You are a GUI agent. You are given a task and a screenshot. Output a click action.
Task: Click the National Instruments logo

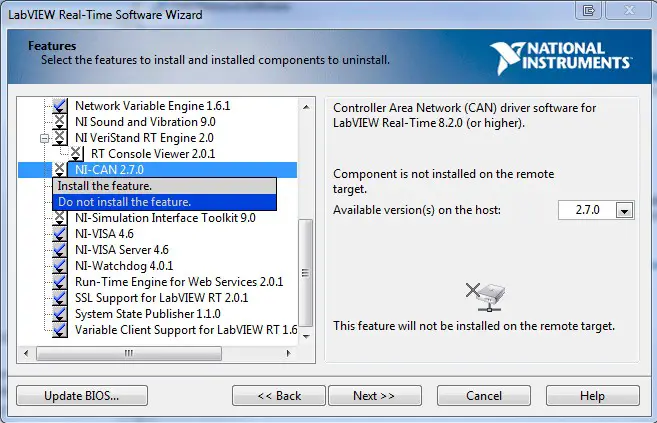point(561,57)
